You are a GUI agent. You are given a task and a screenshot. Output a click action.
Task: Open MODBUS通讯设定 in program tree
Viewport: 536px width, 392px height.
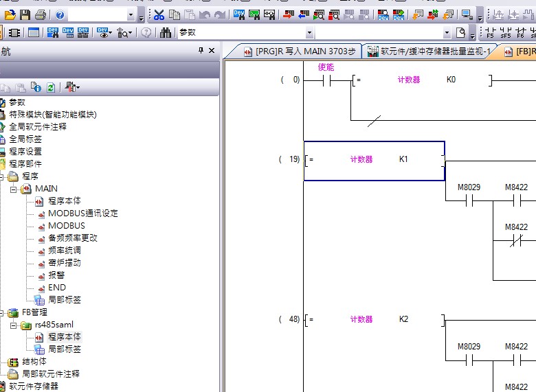[82, 214]
